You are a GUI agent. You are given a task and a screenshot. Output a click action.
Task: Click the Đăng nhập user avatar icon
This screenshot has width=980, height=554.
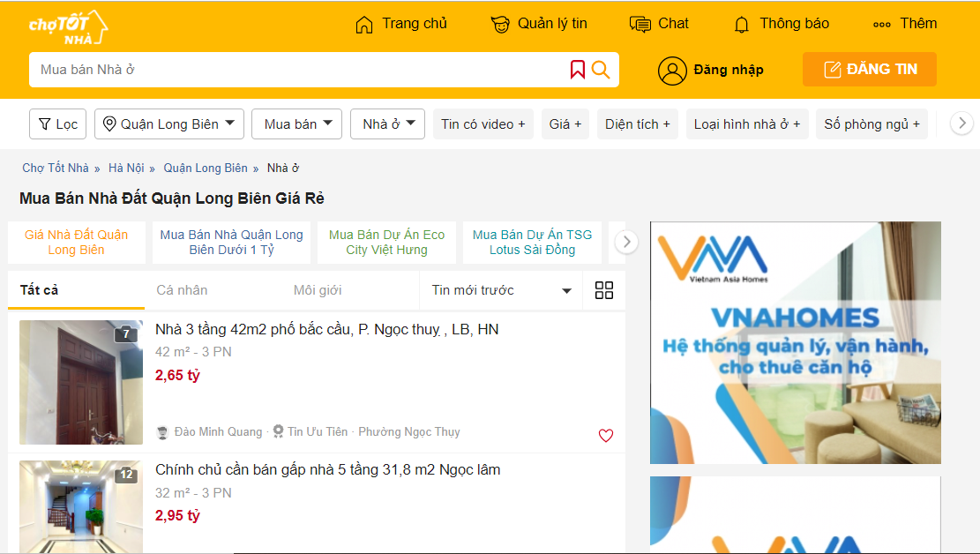tap(672, 71)
